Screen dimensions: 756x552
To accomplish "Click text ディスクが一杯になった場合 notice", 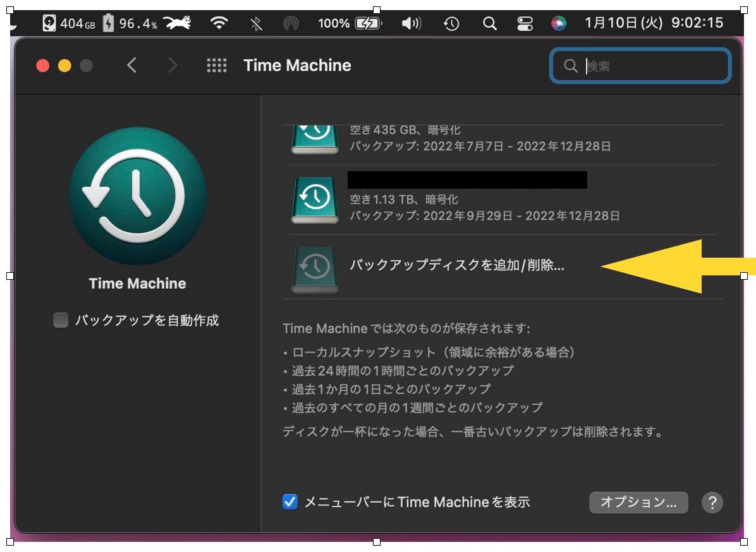I will (473, 431).
